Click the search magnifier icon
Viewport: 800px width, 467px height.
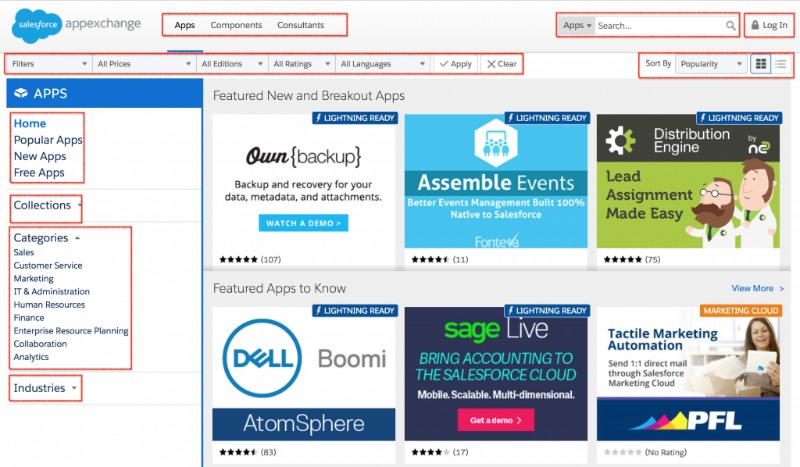[x=731, y=25]
